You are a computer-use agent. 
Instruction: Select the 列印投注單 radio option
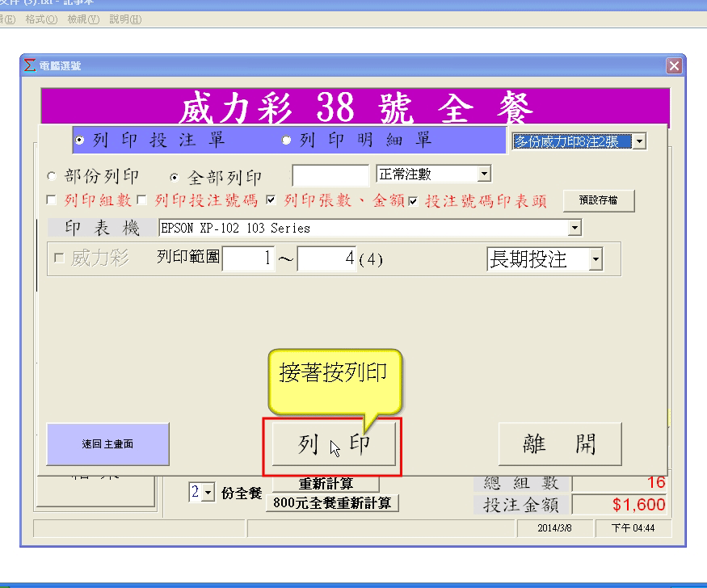80,141
